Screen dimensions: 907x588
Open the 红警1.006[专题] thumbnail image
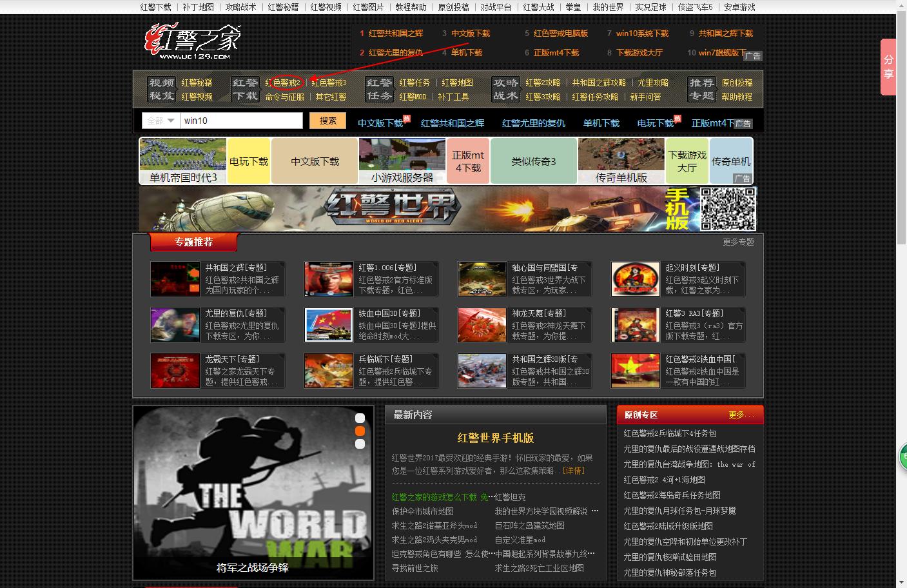(x=329, y=279)
